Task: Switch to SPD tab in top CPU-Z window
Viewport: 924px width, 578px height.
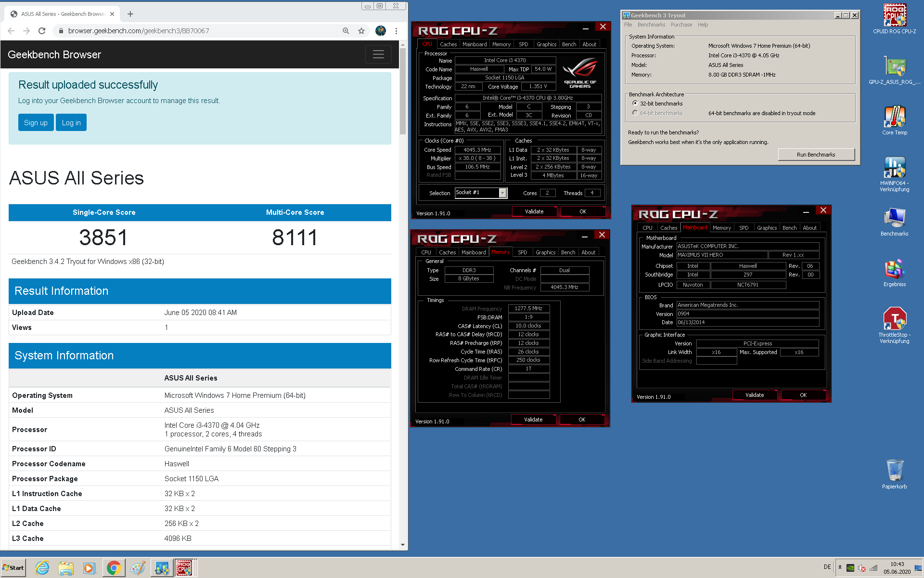Action: 523,44
